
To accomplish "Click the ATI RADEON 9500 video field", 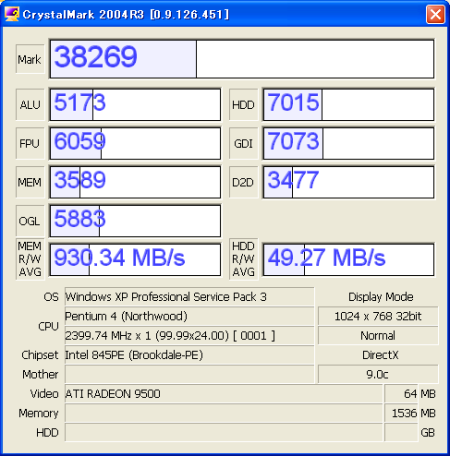I will pyautogui.click(x=224, y=394).
